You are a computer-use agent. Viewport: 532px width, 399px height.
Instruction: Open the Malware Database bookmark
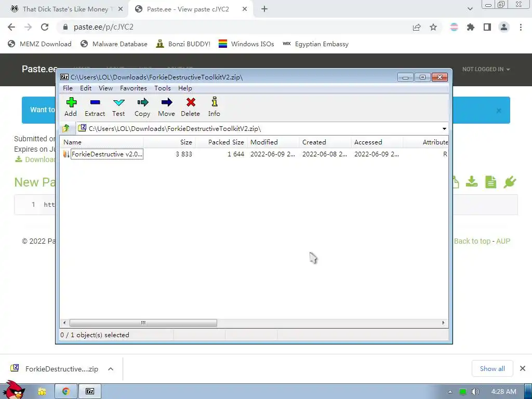click(114, 44)
